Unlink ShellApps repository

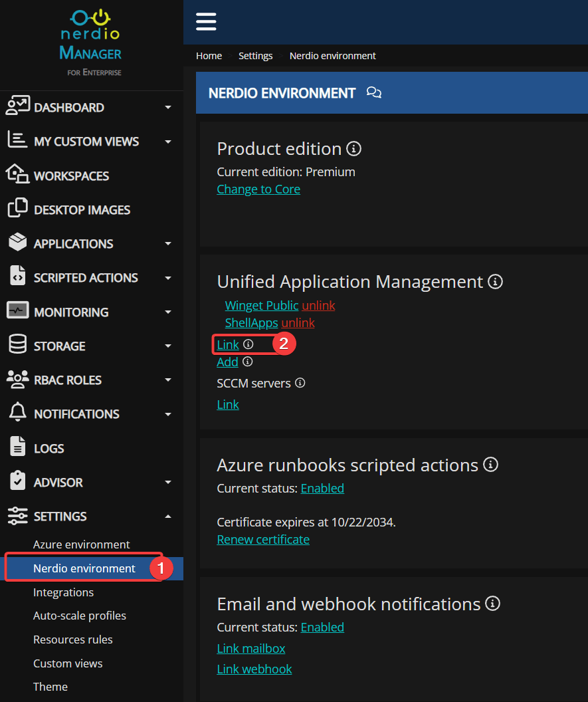[x=298, y=323]
